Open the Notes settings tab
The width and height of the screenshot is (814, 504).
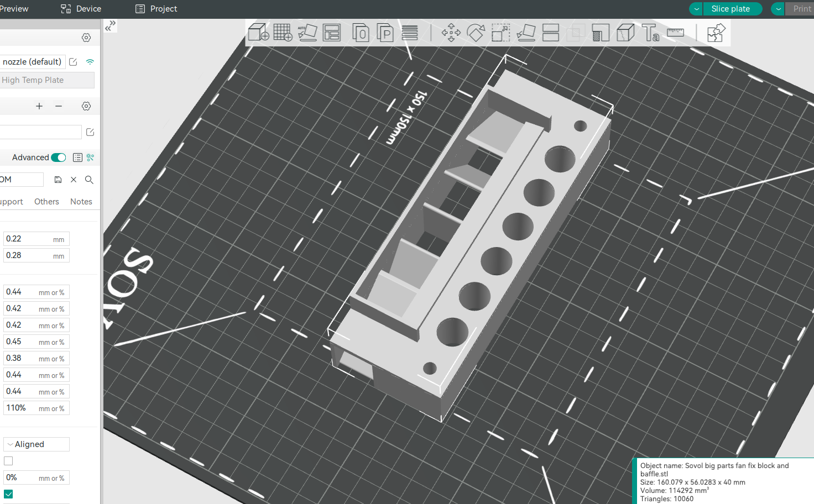[x=81, y=202]
